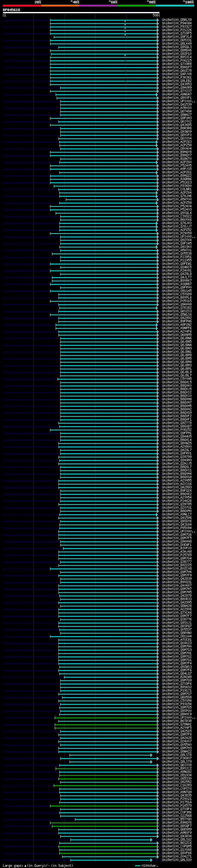
Task: Click the =100char. scale legend
Action: pos(146,865)
